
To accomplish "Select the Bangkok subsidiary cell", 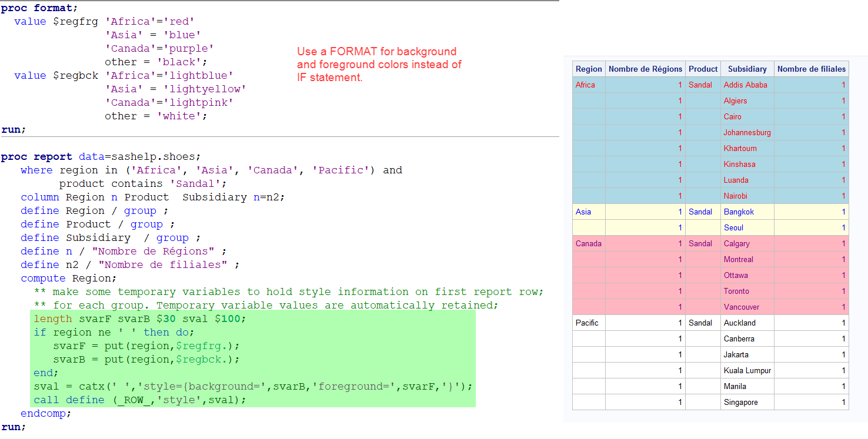I will 739,212.
